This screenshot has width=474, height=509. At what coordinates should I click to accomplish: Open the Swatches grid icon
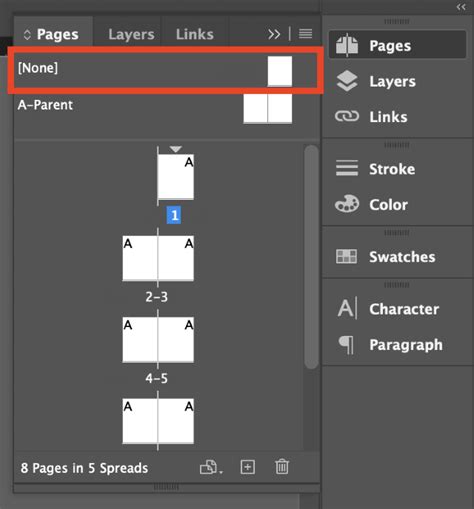[x=346, y=256]
